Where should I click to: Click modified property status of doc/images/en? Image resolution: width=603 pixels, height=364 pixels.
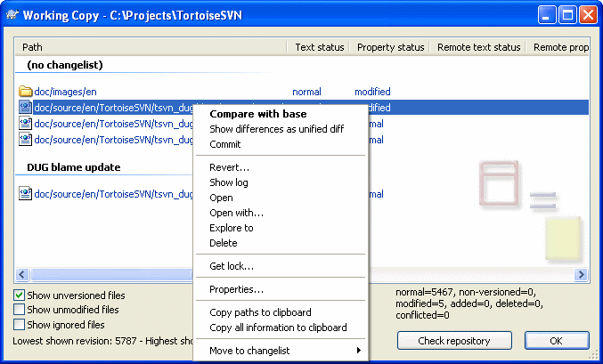(x=372, y=92)
